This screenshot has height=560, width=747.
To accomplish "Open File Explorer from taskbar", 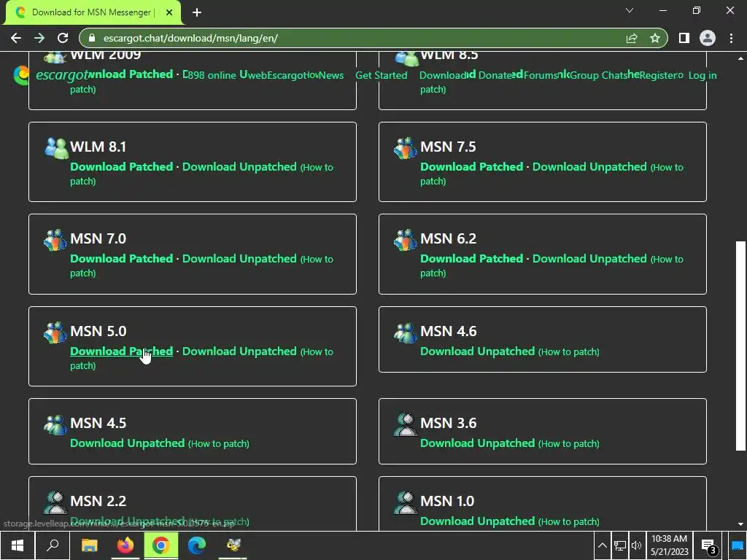I will 89,545.
